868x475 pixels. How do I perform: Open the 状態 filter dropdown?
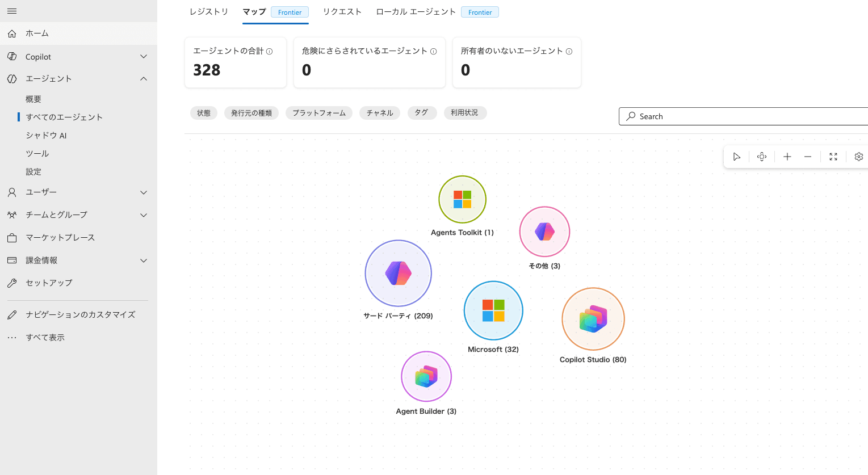204,113
